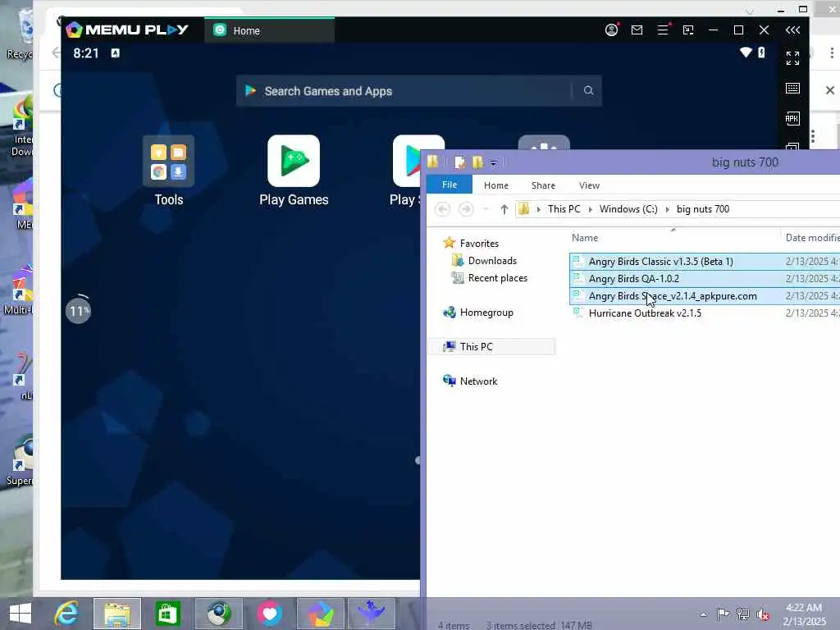Click the network icon in system tray
Viewport: 840px width, 630px height.
click(742, 614)
